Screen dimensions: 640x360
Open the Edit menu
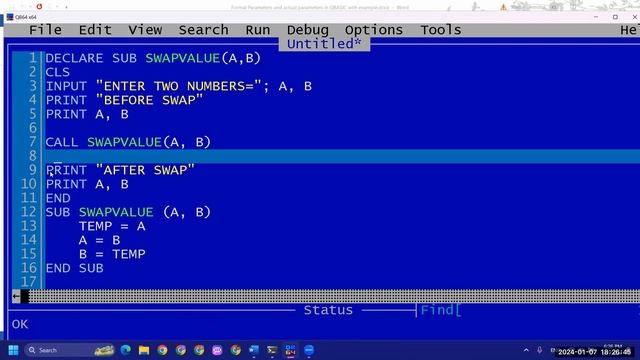[x=95, y=30]
